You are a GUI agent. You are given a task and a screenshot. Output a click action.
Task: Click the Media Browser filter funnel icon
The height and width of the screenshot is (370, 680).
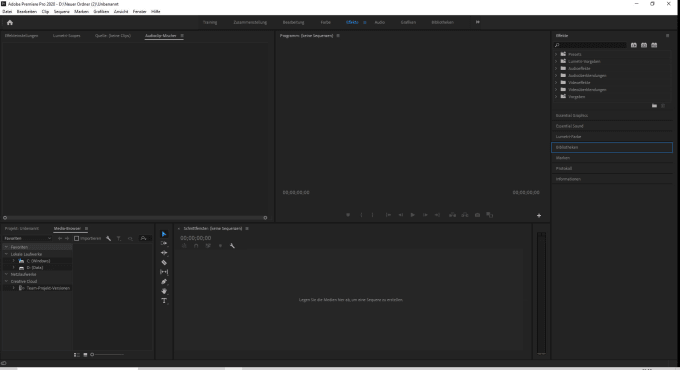tap(119, 239)
